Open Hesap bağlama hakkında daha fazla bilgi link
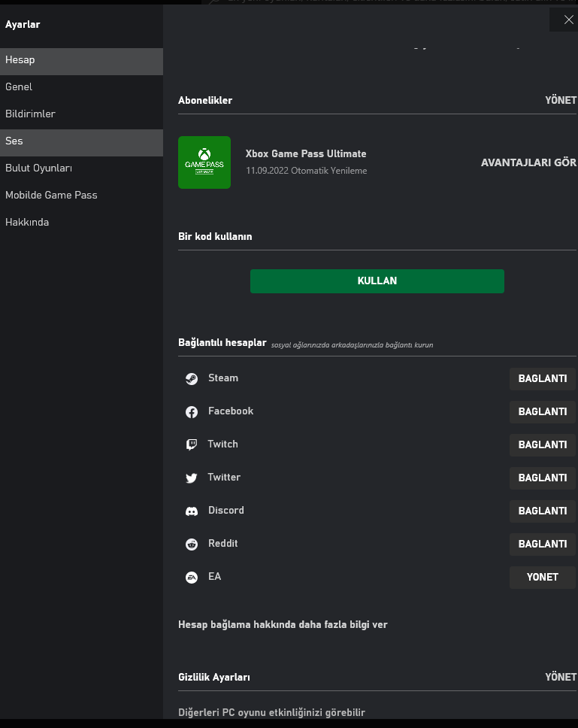The image size is (578, 728). (x=283, y=625)
